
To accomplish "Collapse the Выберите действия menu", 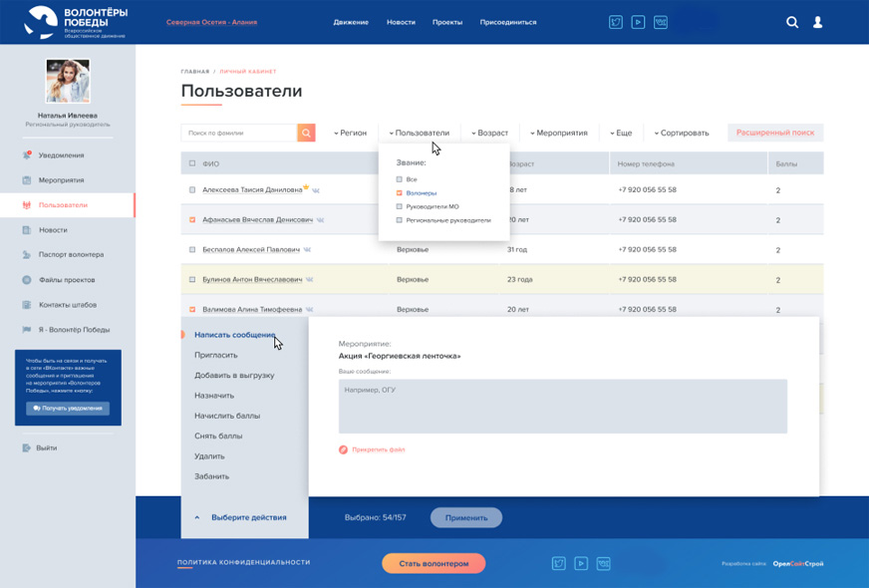I will pyautogui.click(x=197, y=517).
